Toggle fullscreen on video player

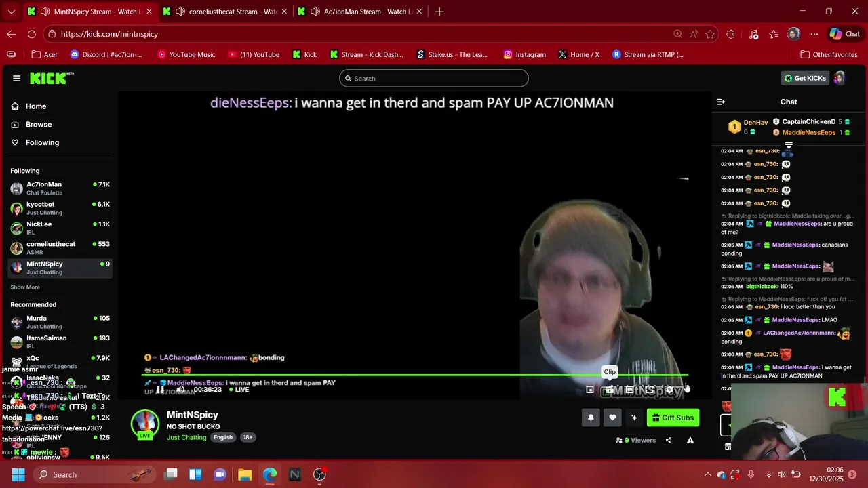[x=649, y=390]
